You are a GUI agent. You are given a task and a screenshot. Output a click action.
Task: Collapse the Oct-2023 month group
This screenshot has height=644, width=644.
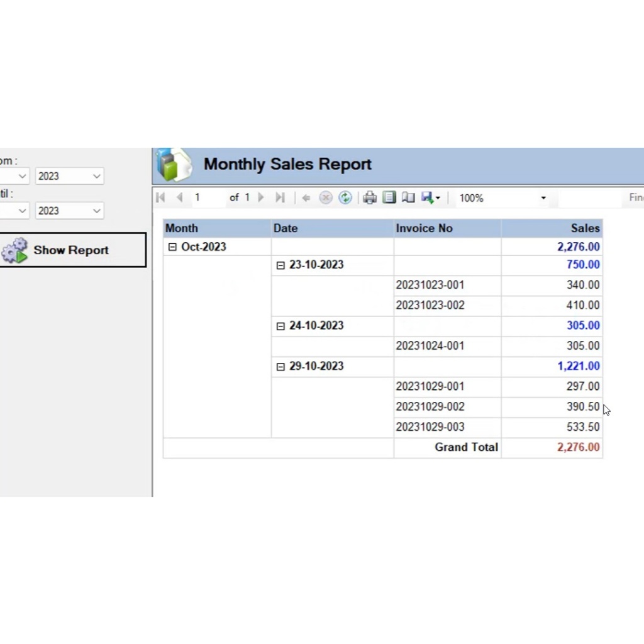point(172,247)
